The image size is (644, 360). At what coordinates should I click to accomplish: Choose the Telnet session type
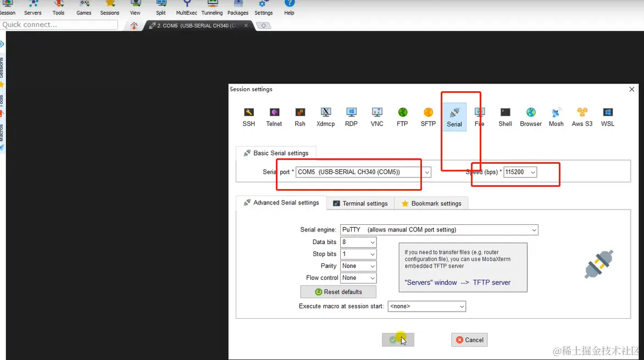pyautogui.click(x=274, y=117)
